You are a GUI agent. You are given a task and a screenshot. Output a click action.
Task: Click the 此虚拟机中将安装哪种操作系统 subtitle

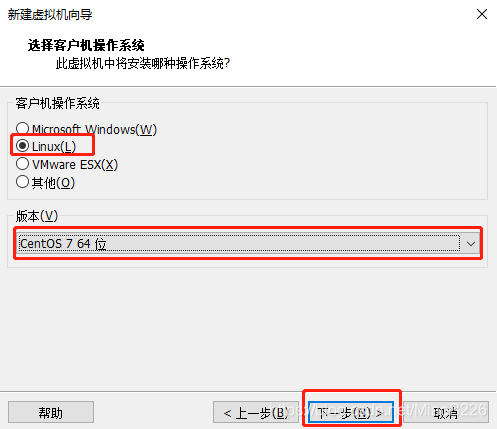143,63
